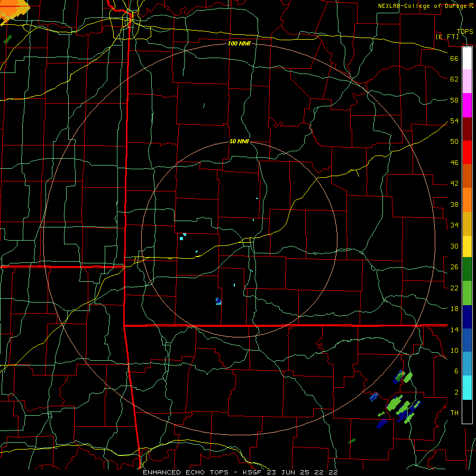The height and width of the screenshot is (476, 476).
Task: Click the 42 legend value
Action: pyautogui.click(x=454, y=183)
